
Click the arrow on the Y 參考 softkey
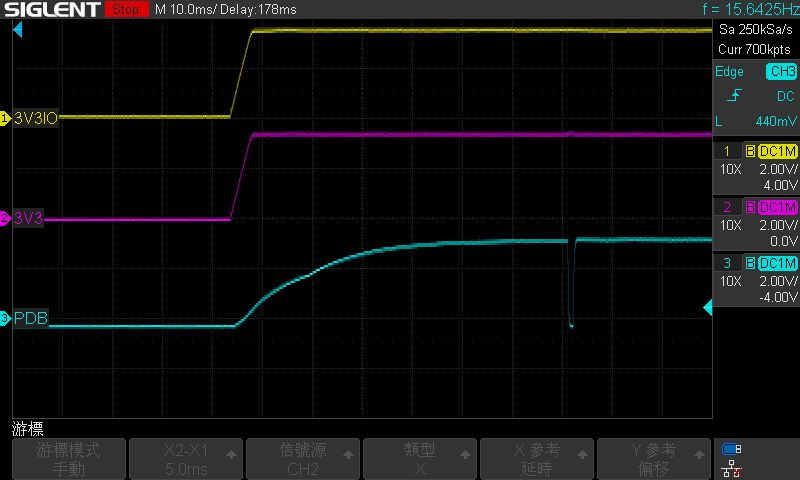tap(699, 454)
